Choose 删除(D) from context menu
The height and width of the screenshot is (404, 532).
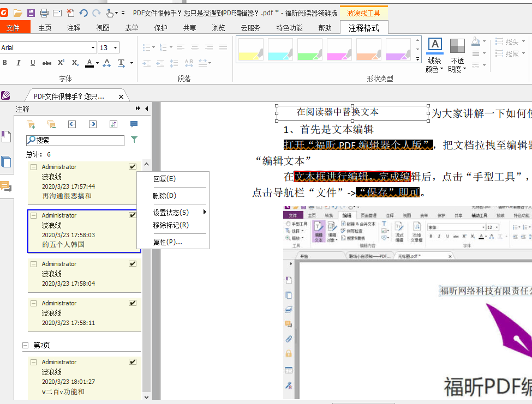[164, 195]
